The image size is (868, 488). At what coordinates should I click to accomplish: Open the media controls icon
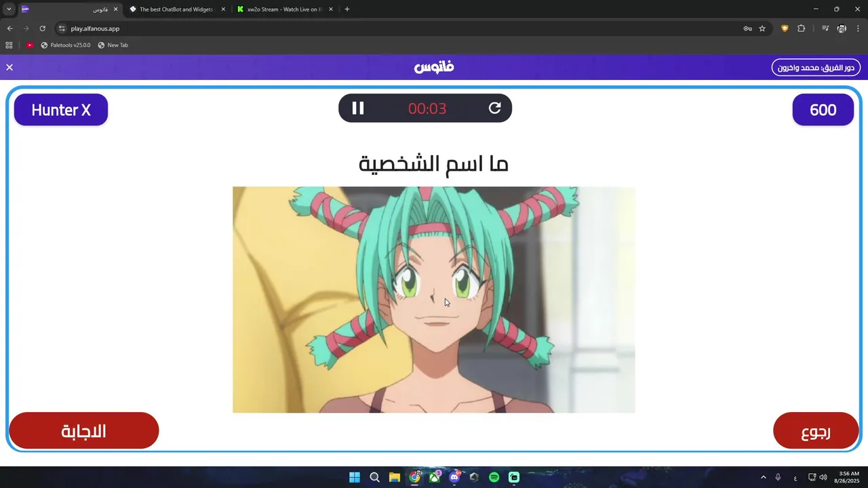click(825, 28)
